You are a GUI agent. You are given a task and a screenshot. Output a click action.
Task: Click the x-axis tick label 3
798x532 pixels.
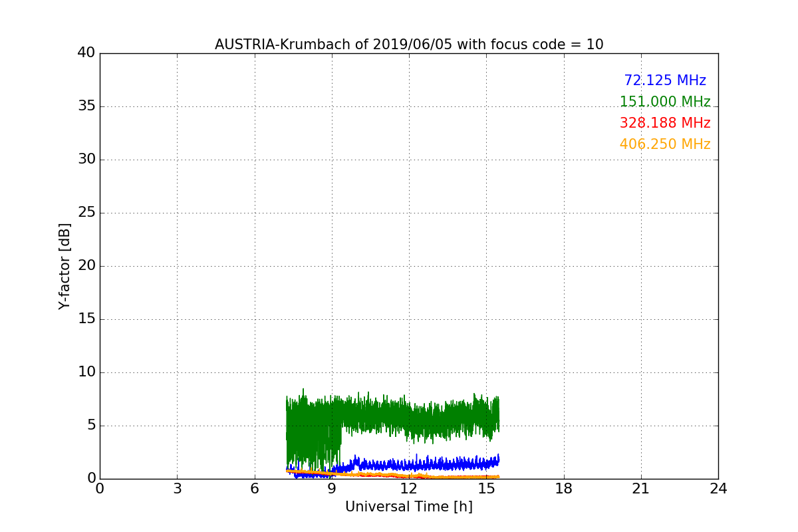pyautogui.click(x=177, y=489)
